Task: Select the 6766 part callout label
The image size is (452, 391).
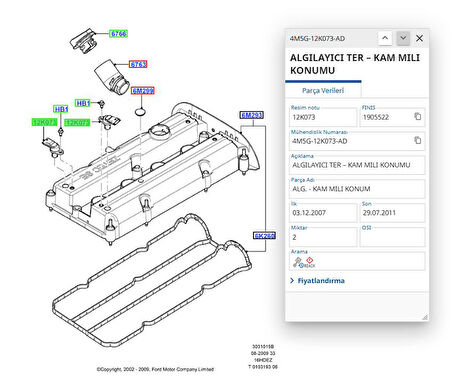Action: pos(118,34)
